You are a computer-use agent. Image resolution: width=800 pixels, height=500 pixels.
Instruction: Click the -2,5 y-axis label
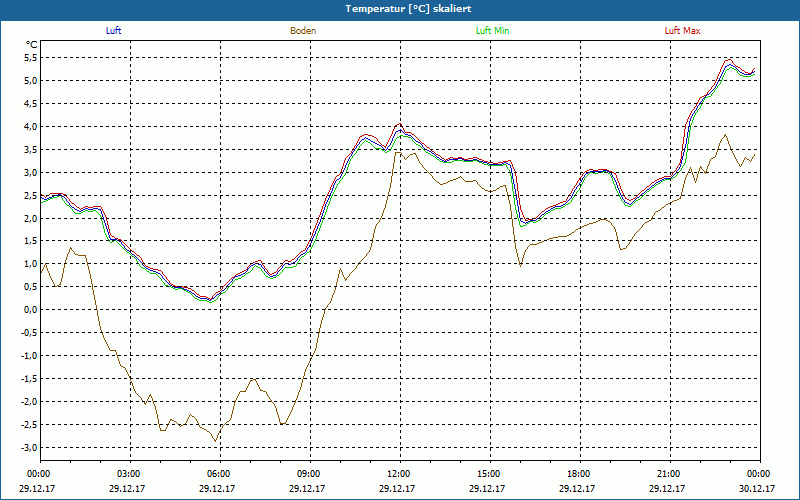[29, 424]
